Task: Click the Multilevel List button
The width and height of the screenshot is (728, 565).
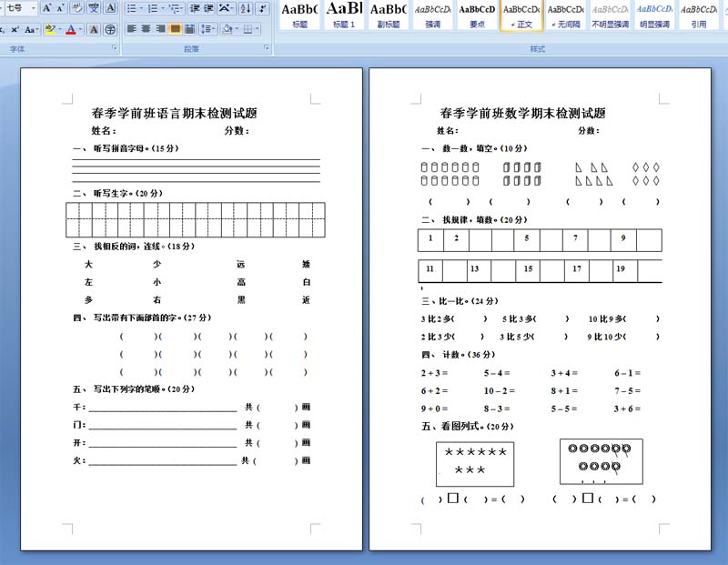Action: [x=176, y=8]
